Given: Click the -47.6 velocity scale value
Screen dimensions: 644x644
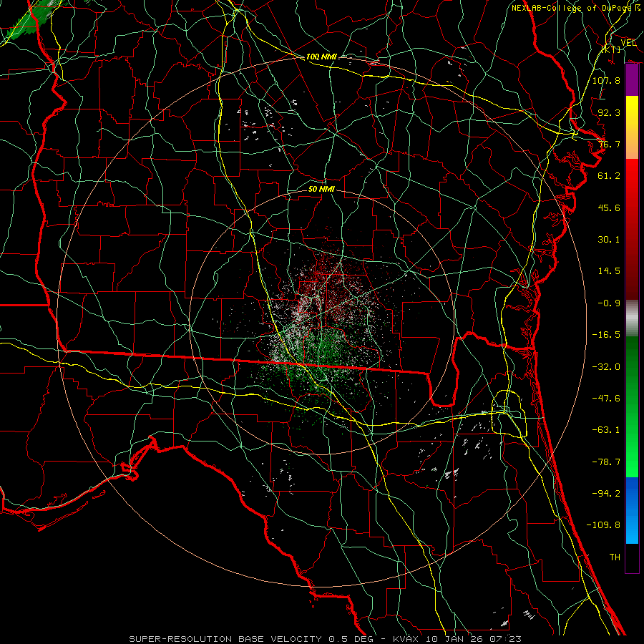Looking at the screenshot, I should click(606, 399).
